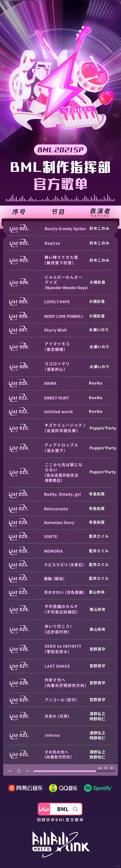Click inside the BML search field
This screenshot has height=868, width=121.
pyautogui.click(x=60, y=809)
